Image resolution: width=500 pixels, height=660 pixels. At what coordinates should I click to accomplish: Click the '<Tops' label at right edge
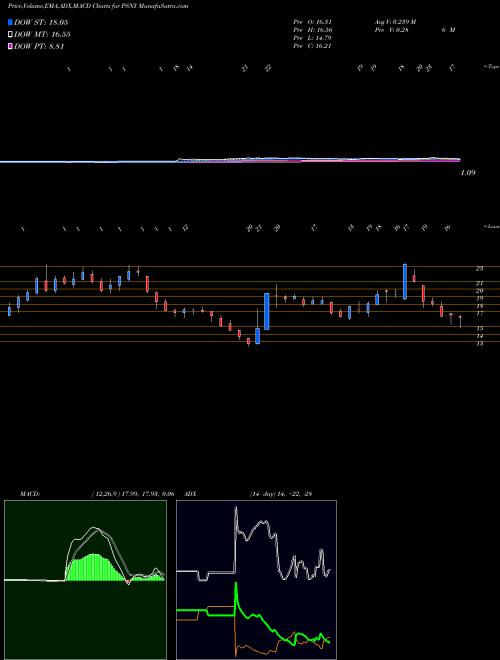[491, 67]
